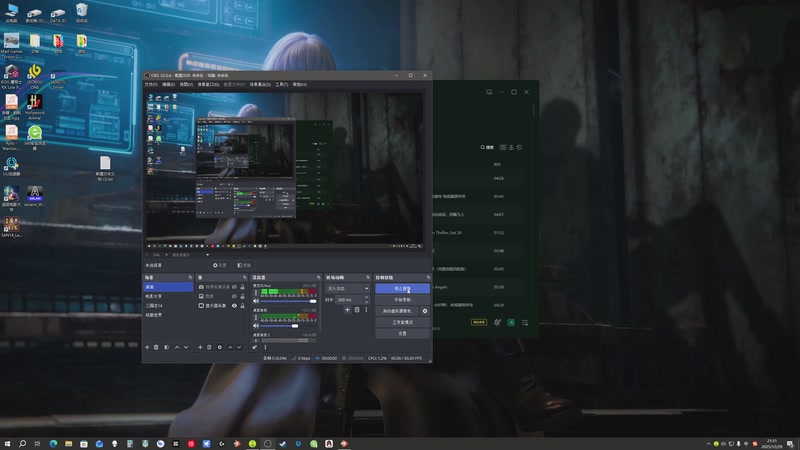The height and width of the screenshot is (450, 800).
Task: Click the search box in music player
Action: click(x=488, y=147)
